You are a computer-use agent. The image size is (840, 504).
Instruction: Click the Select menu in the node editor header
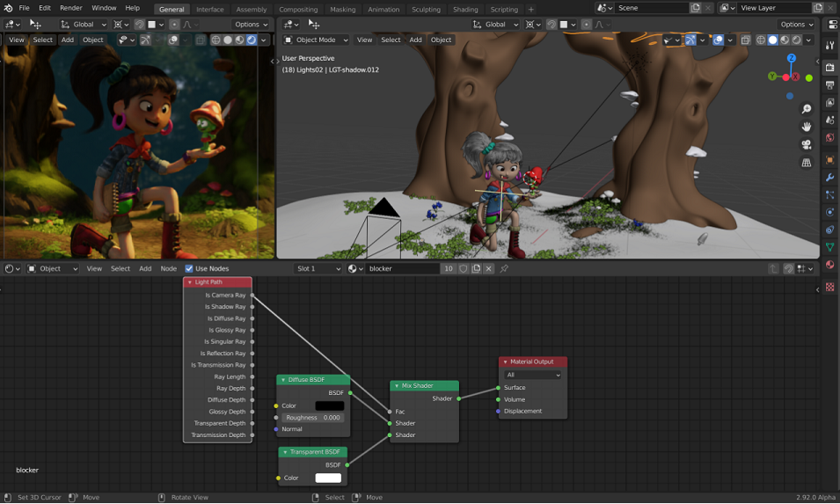120,269
